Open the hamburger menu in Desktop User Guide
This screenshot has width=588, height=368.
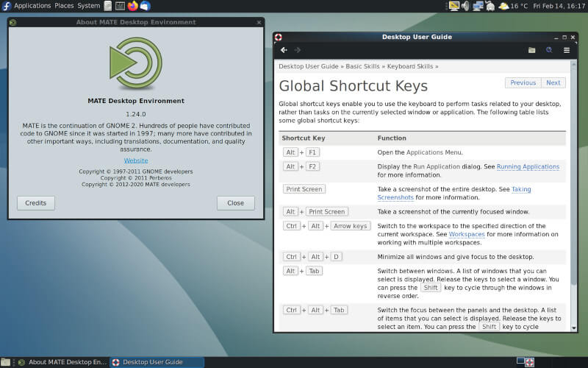coord(567,50)
